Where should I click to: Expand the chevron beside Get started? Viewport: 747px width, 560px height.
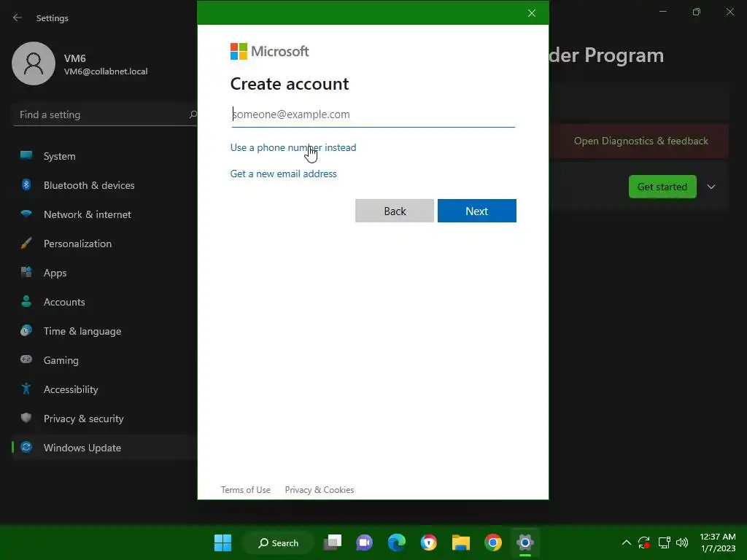click(x=711, y=187)
